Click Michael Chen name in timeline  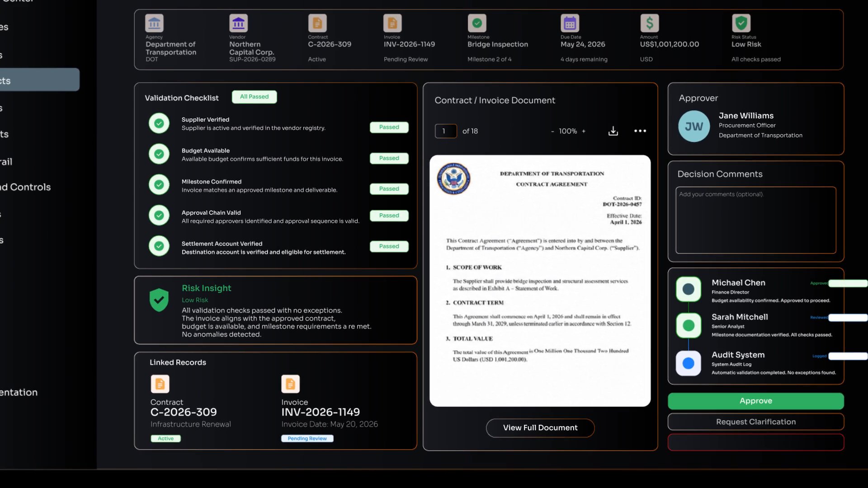point(738,283)
